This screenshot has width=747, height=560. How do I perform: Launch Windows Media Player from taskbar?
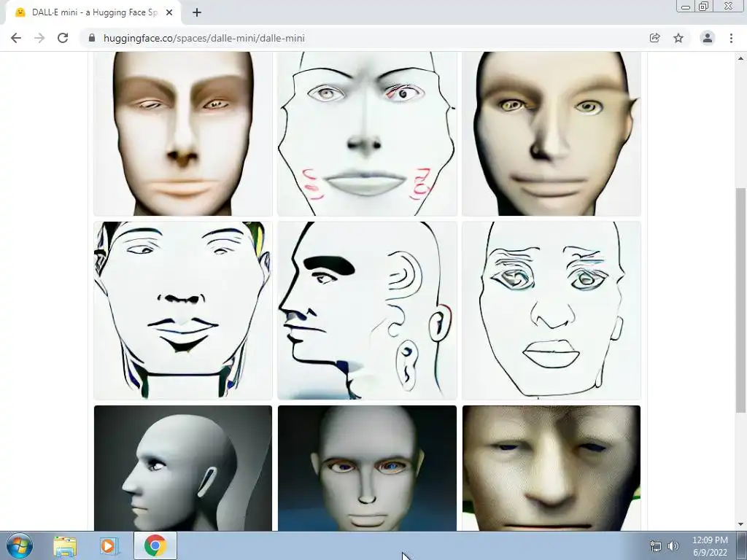(109, 545)
